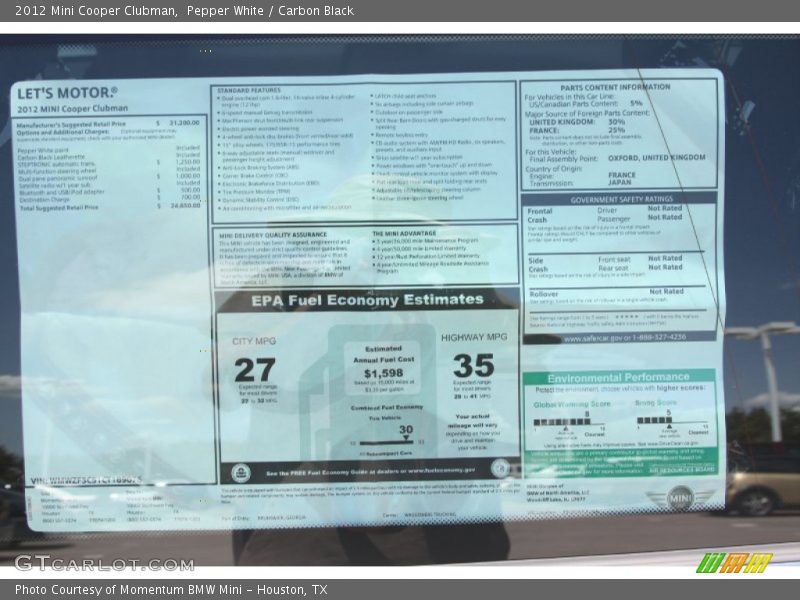
Task: Select the highway MPG value 35
Action: pyautogui.click(x=473, y=366)
